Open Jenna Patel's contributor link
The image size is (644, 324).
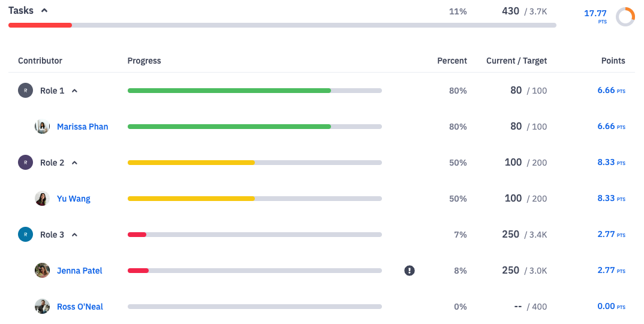pyautogui.click(x=79, y=271)
